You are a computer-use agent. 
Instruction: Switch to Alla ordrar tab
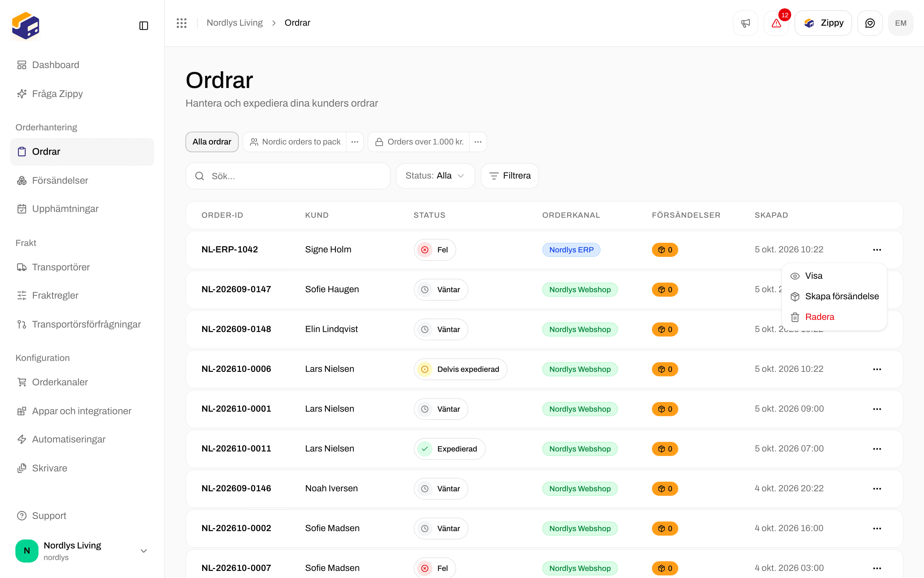coord(212,142)
